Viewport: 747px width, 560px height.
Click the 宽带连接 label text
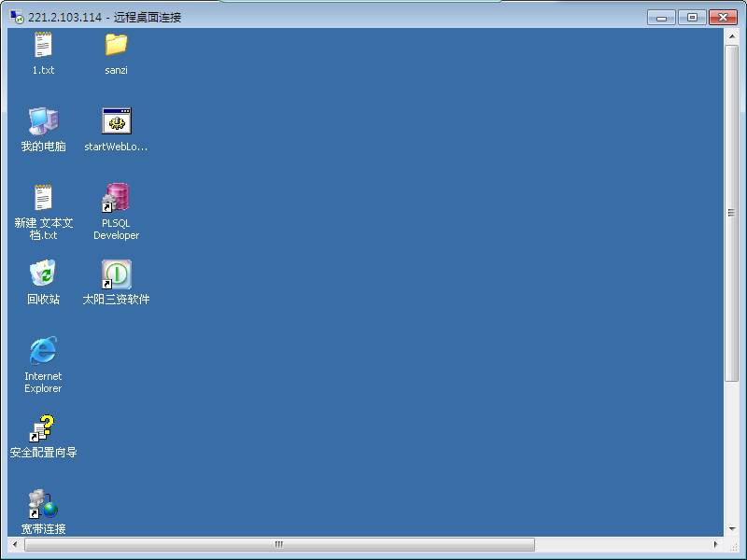point(43,528)
